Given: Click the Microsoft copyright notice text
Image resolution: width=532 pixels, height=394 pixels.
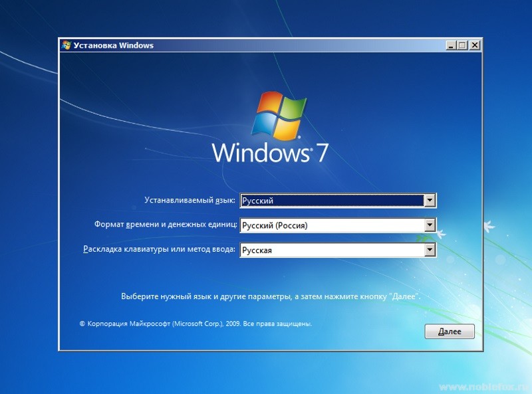Looking at the screenshot, I should click(196, 324).
